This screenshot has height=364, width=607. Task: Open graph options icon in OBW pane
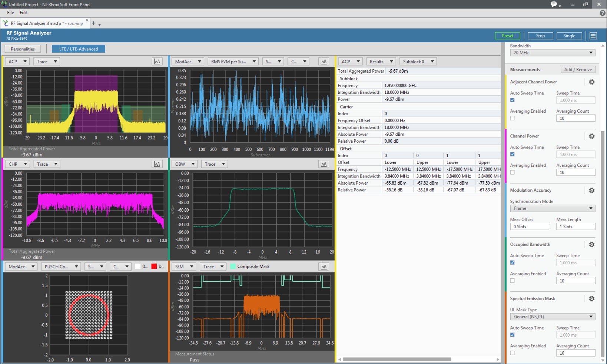point(324,164)
